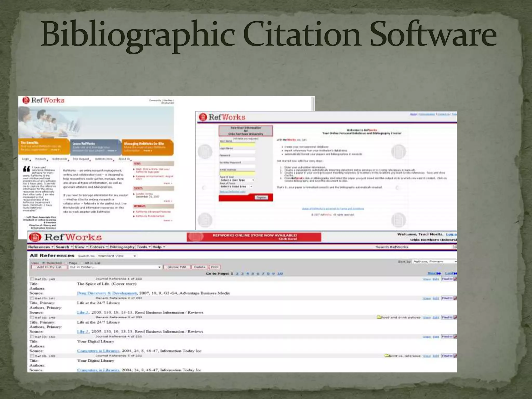Open the Switch to Standard View dropdown
The height and width of the screenshot is (399, 532).
(117, 256)
